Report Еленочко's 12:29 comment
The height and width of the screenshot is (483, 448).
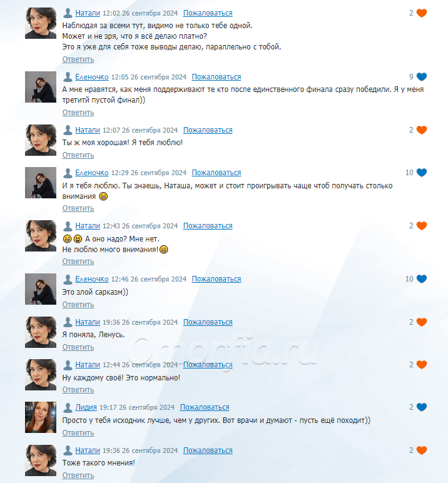tap(216, 173)
